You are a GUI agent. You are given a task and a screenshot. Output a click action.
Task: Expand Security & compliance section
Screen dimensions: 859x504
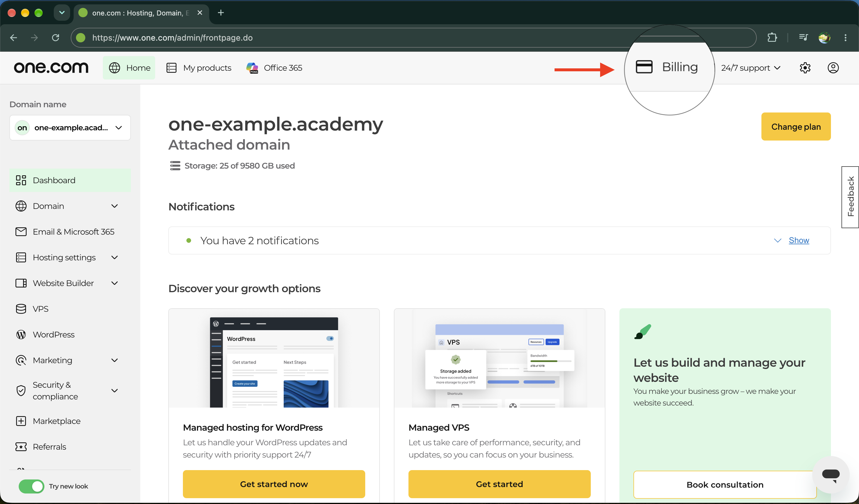[x=70, y=391]
